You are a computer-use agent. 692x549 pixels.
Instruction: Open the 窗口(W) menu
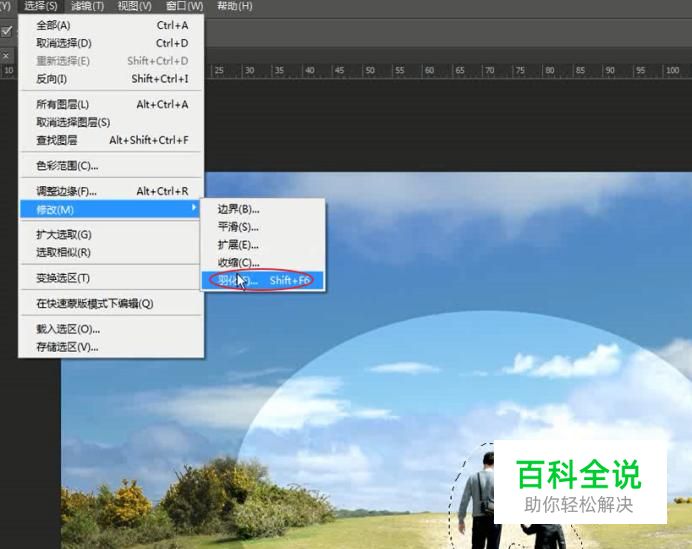(184, 6)
